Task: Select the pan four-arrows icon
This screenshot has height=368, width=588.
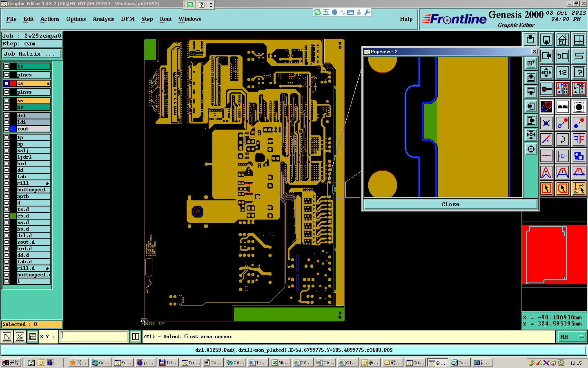Action: pos(546,72)
